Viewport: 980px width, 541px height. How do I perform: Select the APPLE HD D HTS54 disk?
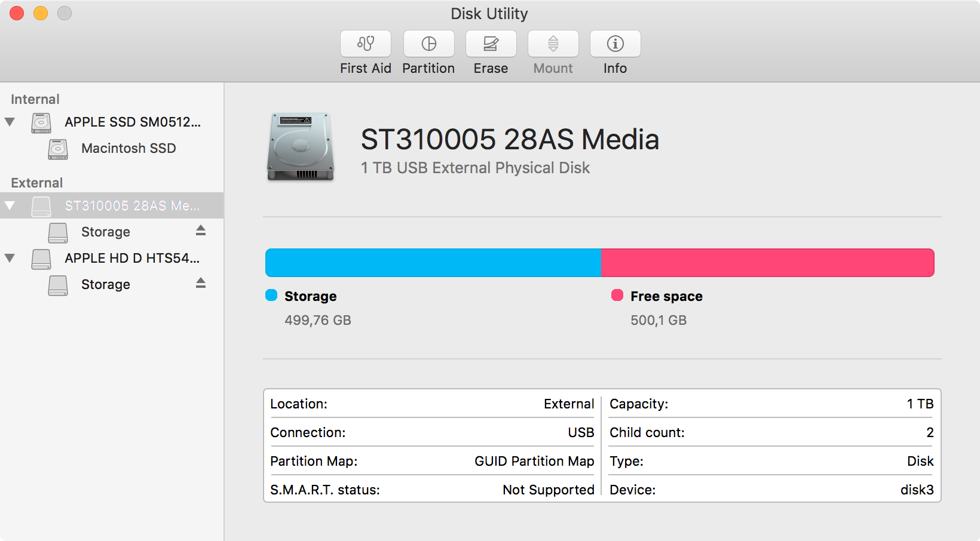pos(132,258)
